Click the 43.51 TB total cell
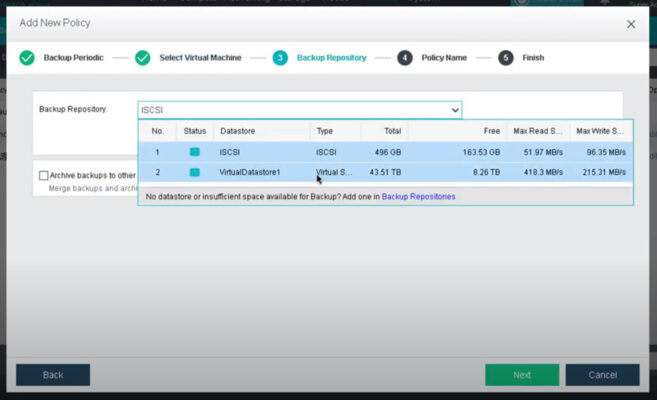This screenshot has width=657, height=400. point(385,172)
